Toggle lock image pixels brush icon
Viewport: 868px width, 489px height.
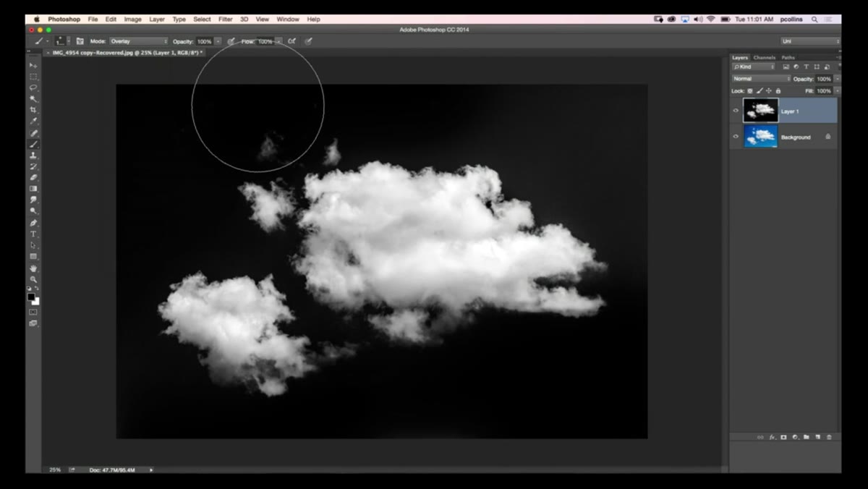pyautogui.click(x=759, y=91)
